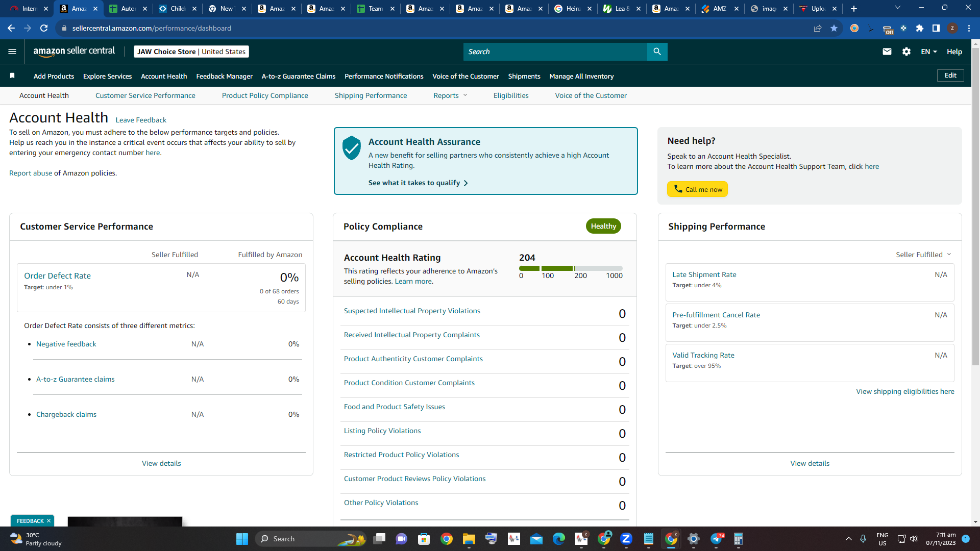Open Suspected Intellectual Property Violations
The width and height of the screenshot is (980, 551).
click(x=412, y=311)
